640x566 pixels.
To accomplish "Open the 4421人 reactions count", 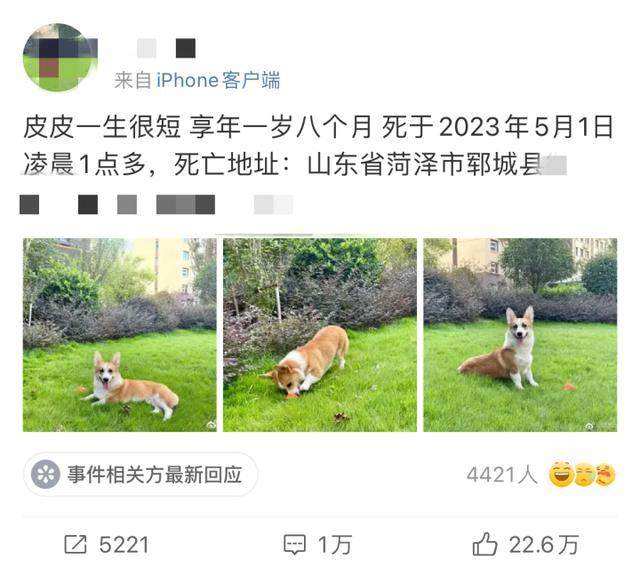I will (502, 475).
